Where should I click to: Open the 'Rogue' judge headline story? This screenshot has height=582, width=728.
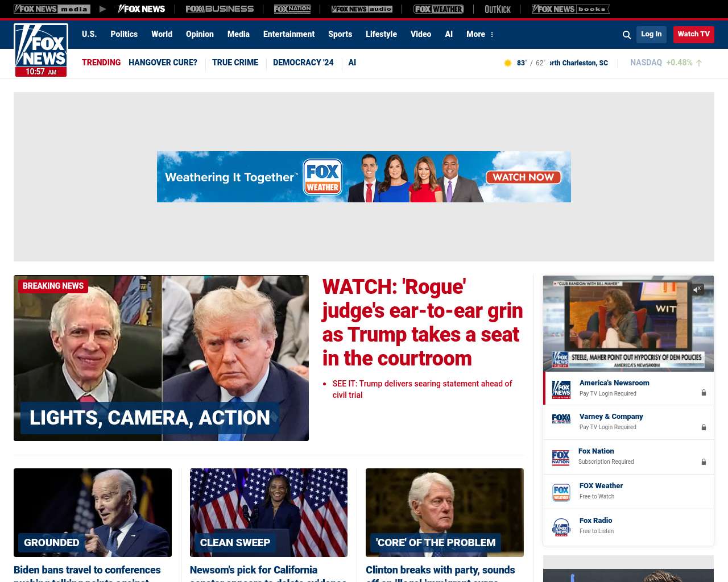[x=423, y=322]
